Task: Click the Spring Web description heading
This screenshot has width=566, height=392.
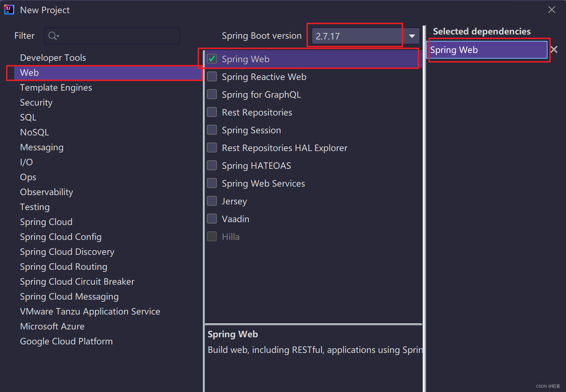Action: click(233, 334)
